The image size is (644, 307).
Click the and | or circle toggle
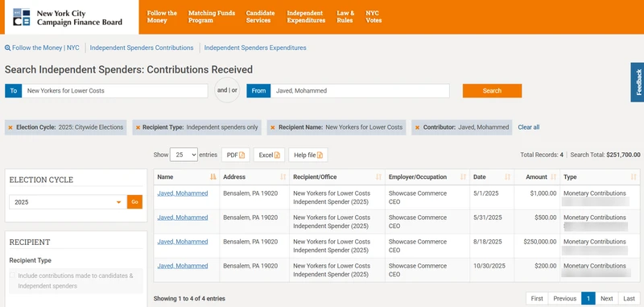click(x=227, y=90)
